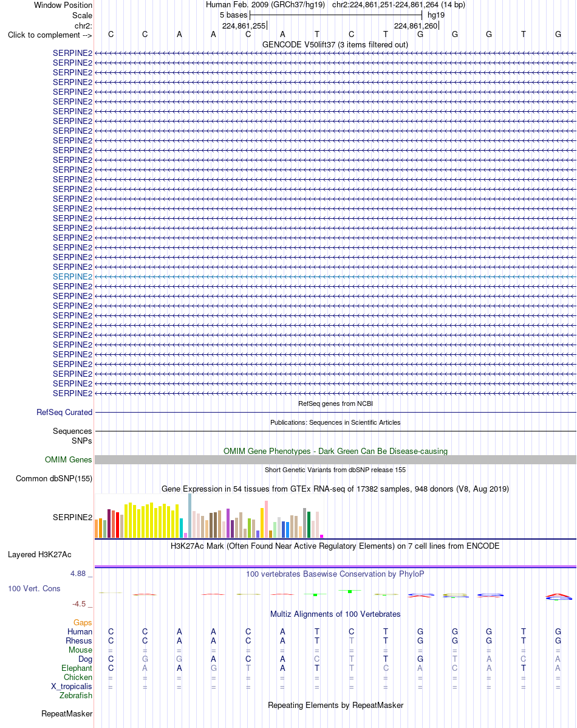Click the orange 'Gaps' label
Image resolution: width=577 pixels, height=728 pixels.
(83, 623)
